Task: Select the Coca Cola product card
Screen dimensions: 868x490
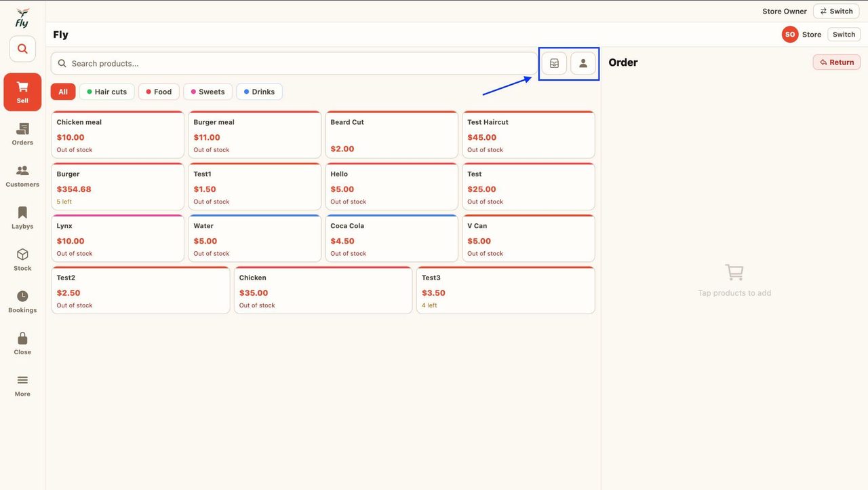Action: tap(392, 238)
